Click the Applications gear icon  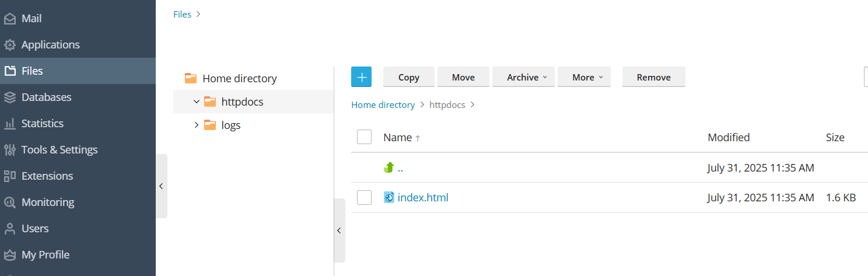point(10,45)
